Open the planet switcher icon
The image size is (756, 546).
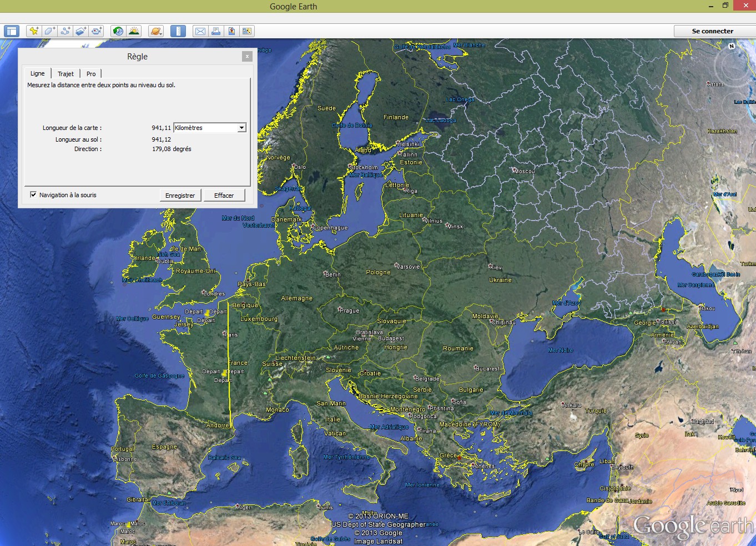pos(156,31)
